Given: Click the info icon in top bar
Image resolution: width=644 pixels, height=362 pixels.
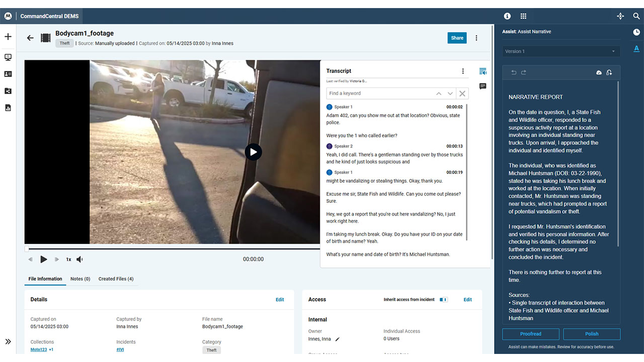Looking at the screenshot, I should click(507, 16).
